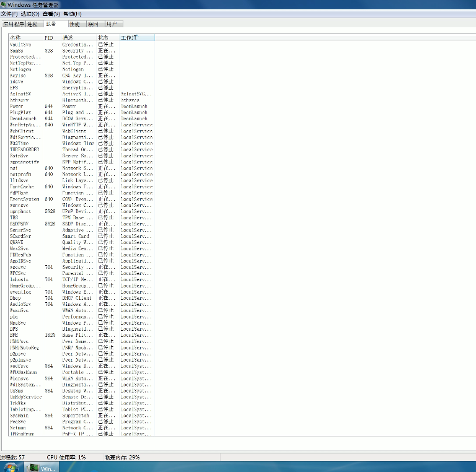The width and height of the screenshot is (476, 472).
Task: Select the nsi service row
Action: (x=82, y=168)
